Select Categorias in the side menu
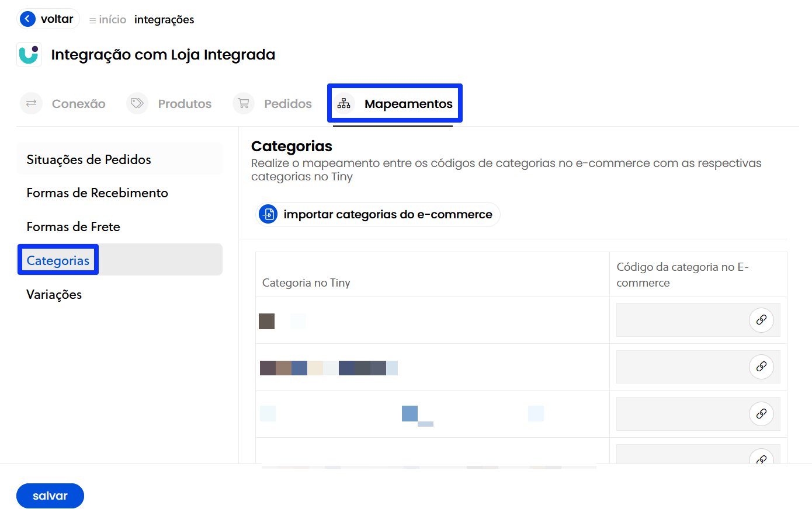Image resolution: width=812 pixels, height=509 pixels. (x=120, y=260)
